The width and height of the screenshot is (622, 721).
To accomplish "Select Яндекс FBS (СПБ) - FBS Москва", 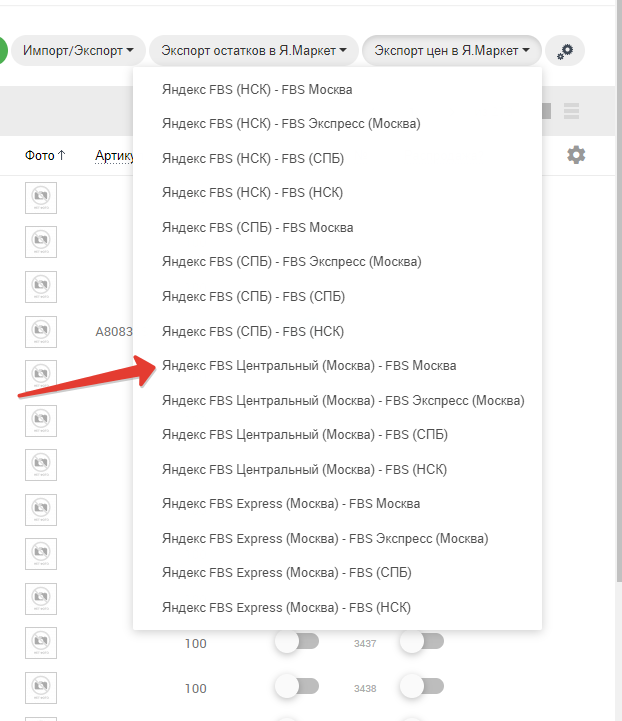I will [337, 227].
